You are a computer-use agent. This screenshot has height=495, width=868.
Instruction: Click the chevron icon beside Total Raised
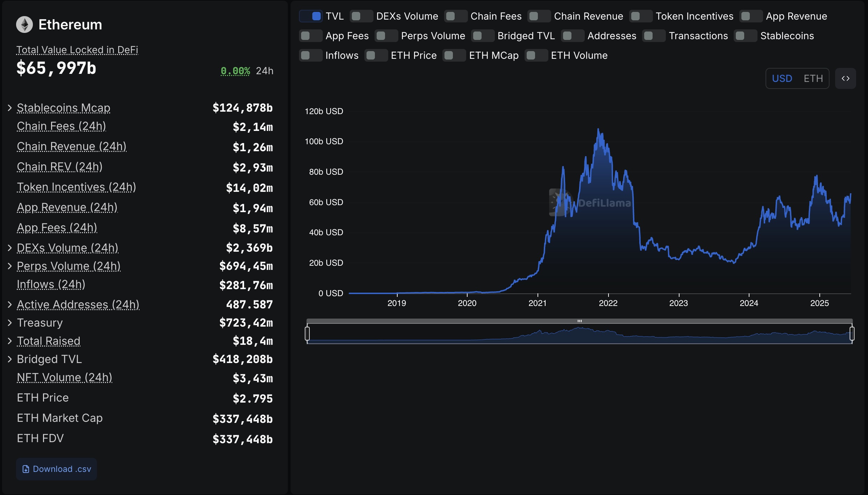pyautogui.click(x=10, y=341)
